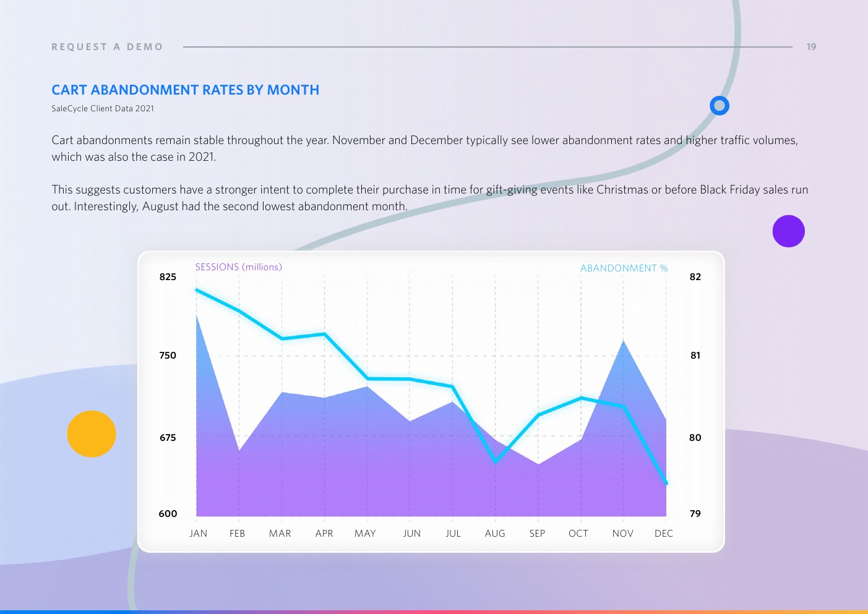Click the JUL month label
The image size is (868, 614).
pos(453,534)
